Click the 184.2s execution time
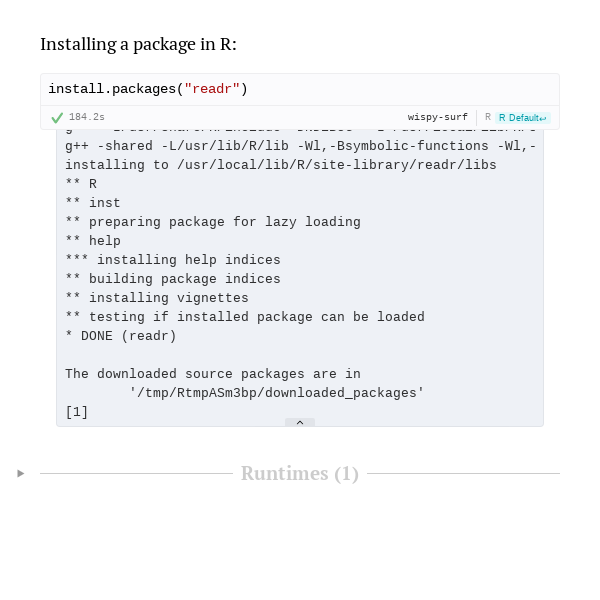This screenshot has height=600, width=600. pyautogui.click(x=86, y=117)
